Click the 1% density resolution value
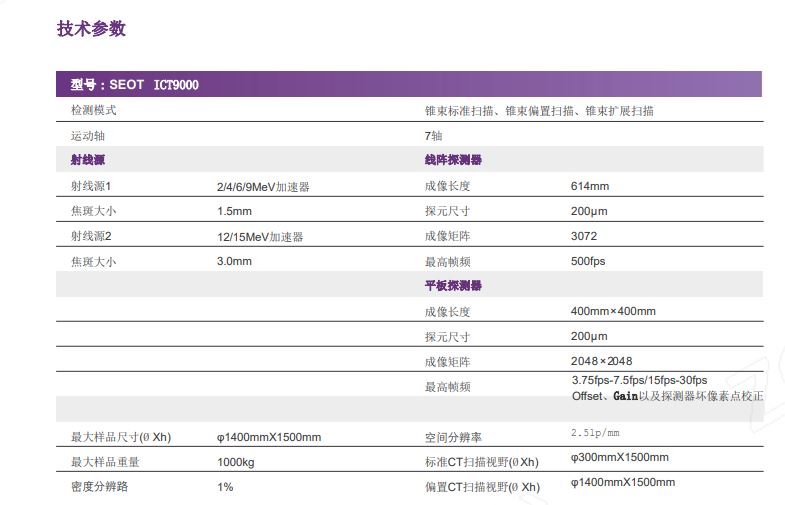This screenshot has height=505, width=785. 225,486
